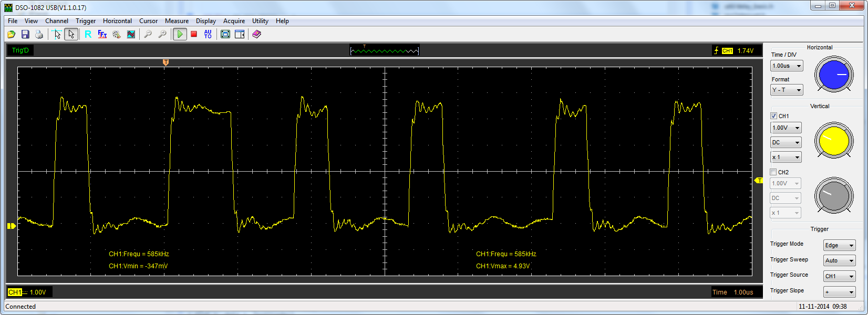
Task: Click the DSO-1082 application title icon
Action: point(8,7)
